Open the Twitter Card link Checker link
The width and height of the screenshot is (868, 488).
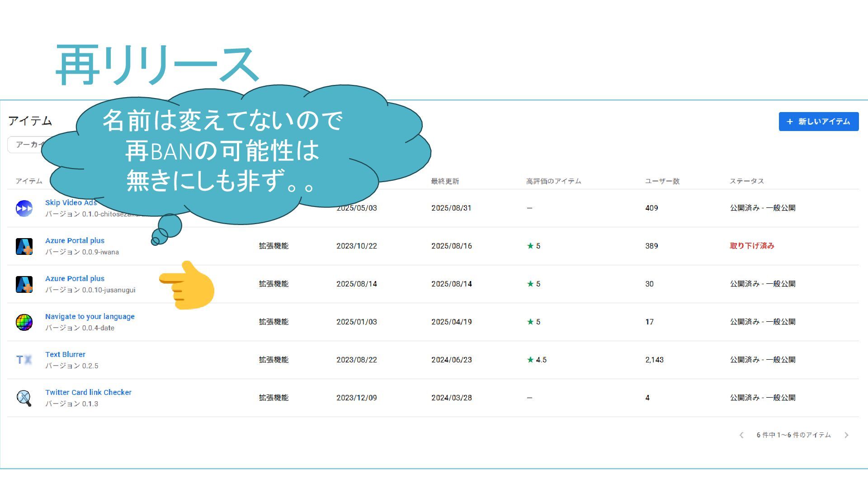88,393
